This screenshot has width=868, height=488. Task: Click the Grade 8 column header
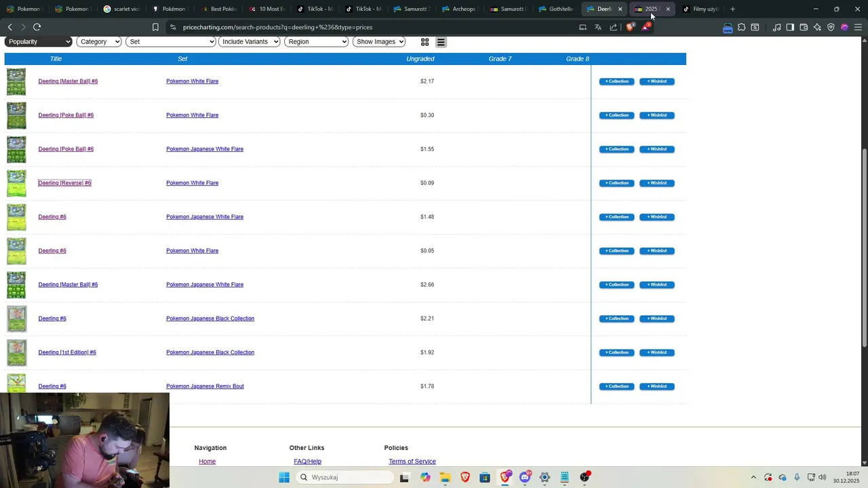[578, 59]
